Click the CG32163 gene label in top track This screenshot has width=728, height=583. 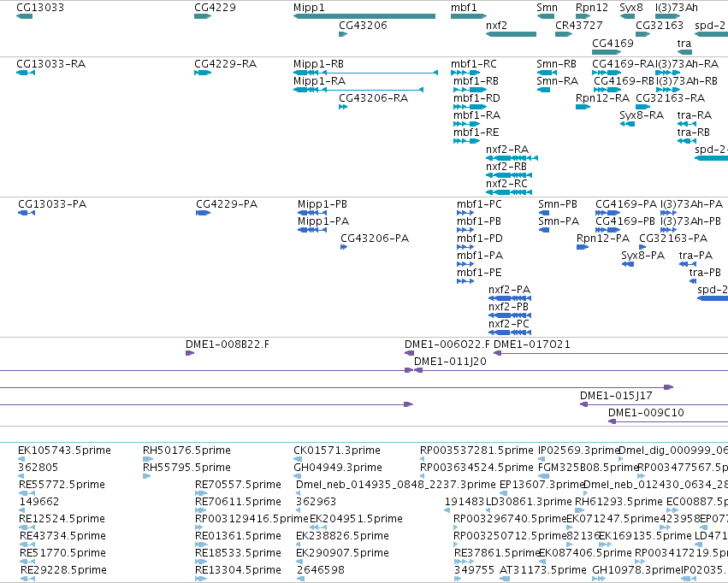click(x=660, y=26)
